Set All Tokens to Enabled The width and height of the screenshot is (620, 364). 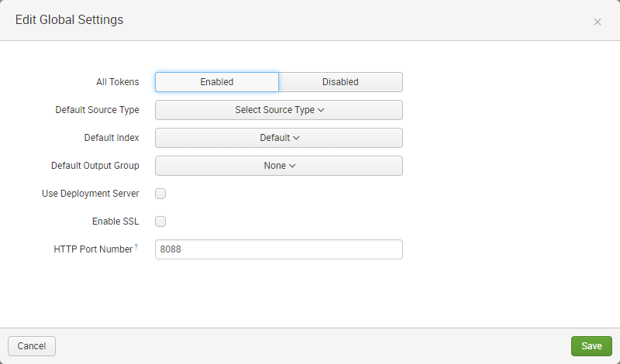tap(217, 82)
